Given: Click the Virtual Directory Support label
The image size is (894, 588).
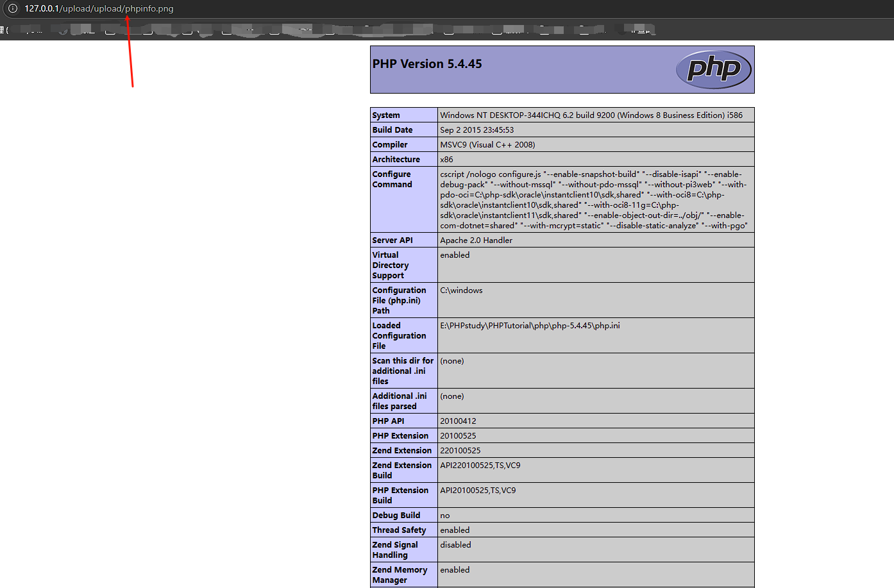Looking at the screenshot, I should point(391,265).
